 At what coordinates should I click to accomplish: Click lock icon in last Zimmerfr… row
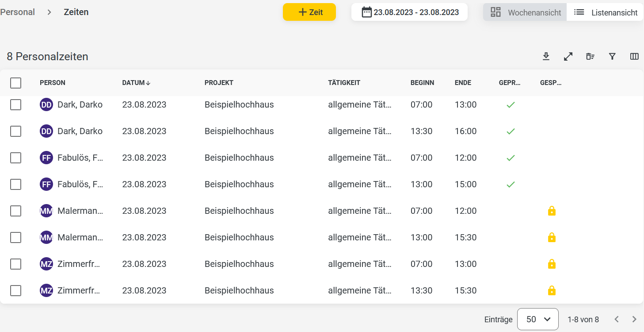pos(552,290)
